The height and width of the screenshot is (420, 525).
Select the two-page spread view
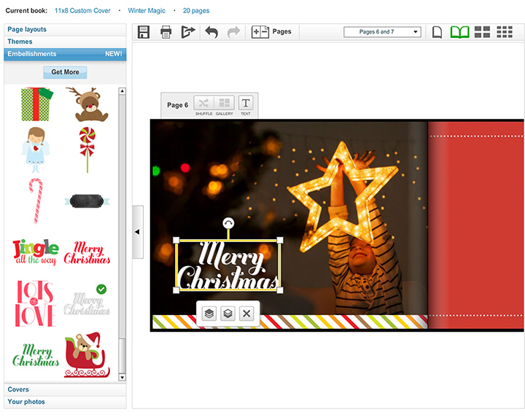point(459,32)
